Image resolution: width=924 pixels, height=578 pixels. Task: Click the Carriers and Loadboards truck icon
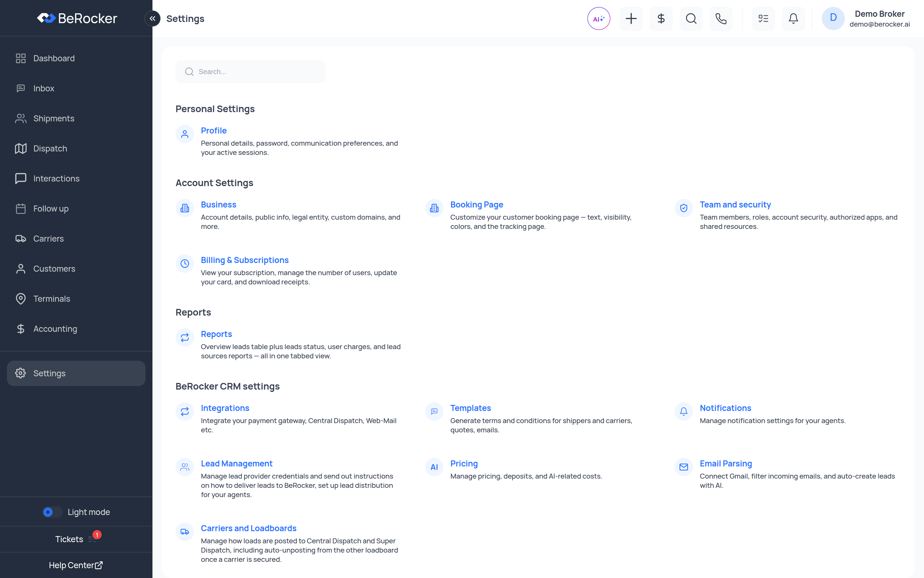[x=185, y=532]
